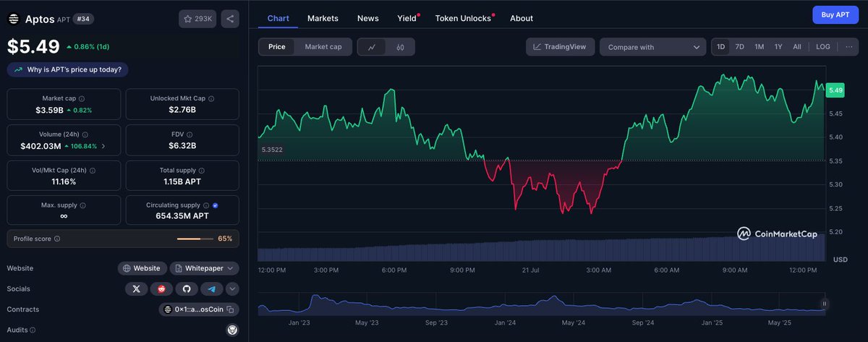This screenshot has height=342, width=868.
Task: Select the Market cap toggle
Action: pyautogui.click(x=323, y=47)
